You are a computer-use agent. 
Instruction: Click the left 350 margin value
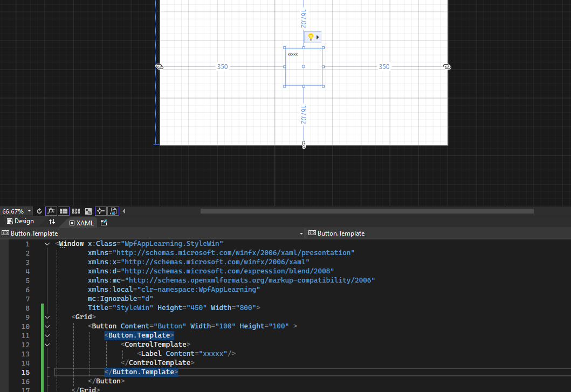223,67
